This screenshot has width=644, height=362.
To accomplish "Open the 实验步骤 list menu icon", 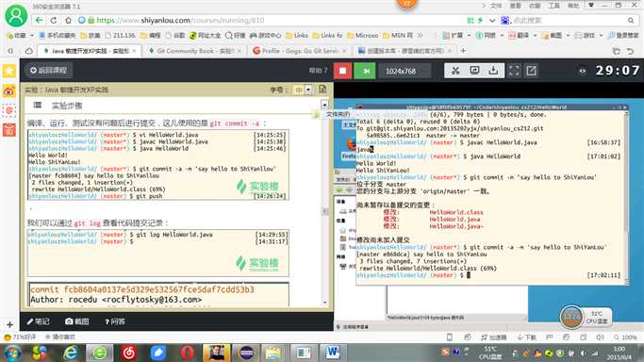I will click(38, 105).
